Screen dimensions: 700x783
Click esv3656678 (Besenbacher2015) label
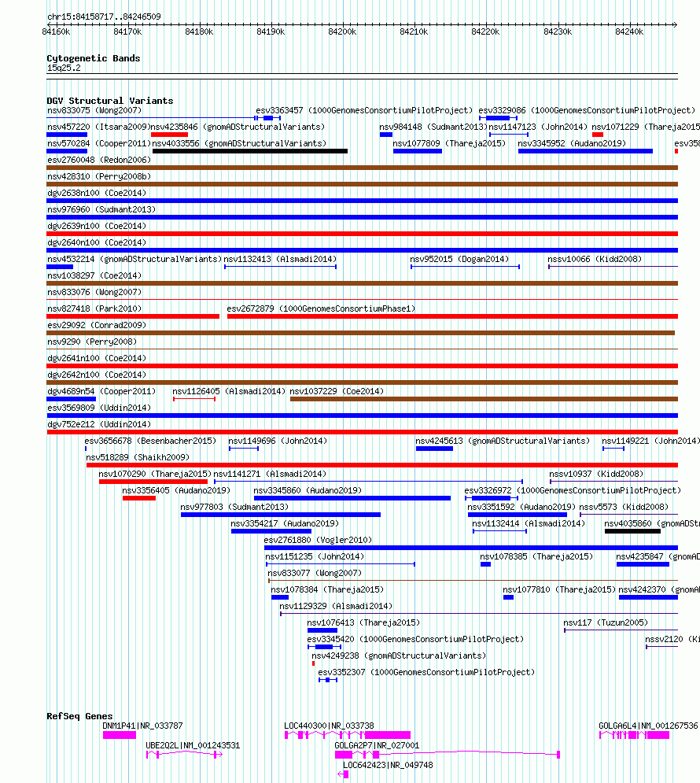[x=150, y=441]
